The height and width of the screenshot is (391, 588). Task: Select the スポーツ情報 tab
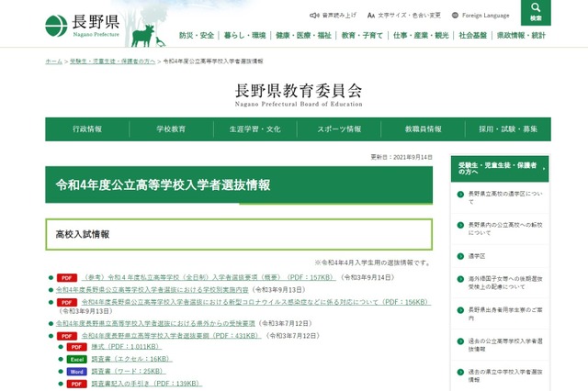click(x=339, y=129)
